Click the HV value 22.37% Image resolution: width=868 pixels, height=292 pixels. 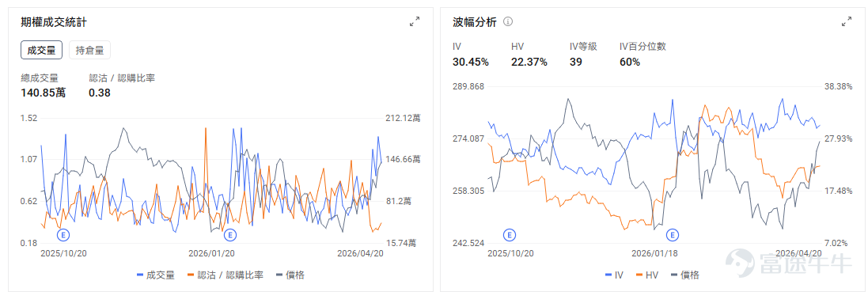coord(529,62)
